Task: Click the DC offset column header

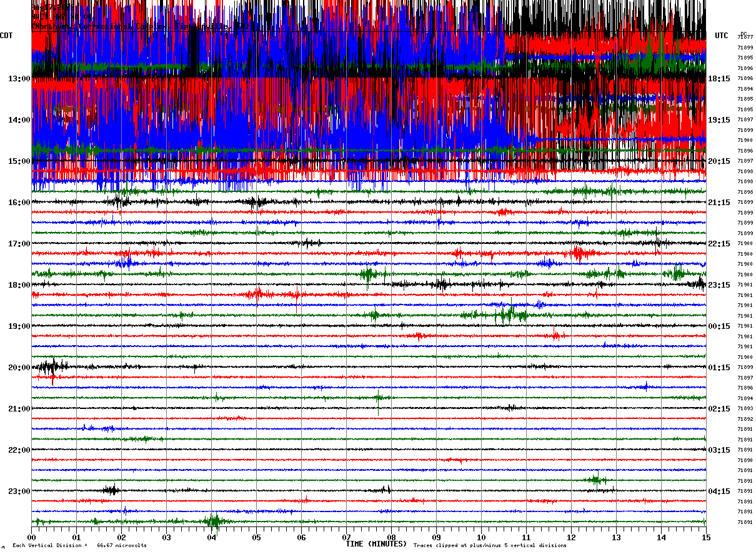Action: click(744, 34)
